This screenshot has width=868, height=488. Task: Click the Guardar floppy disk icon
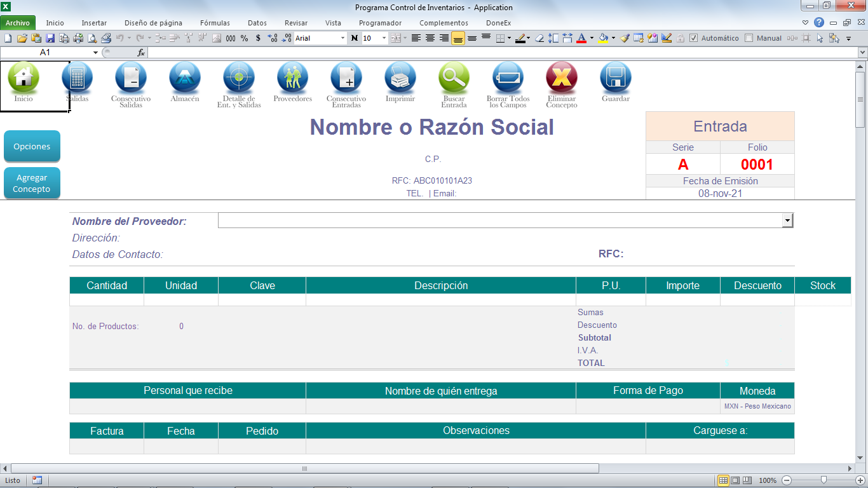[x=615, y=78]
